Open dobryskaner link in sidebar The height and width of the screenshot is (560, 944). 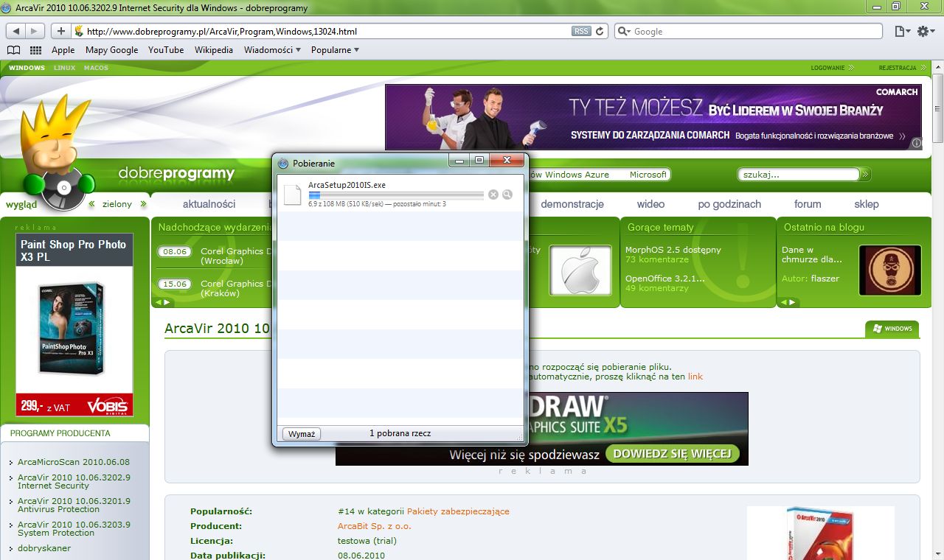tap(44, 548)
